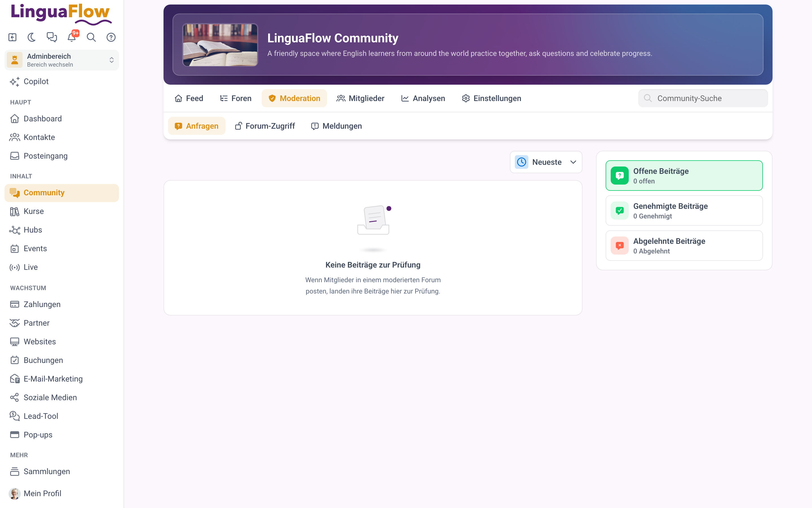812x508 pixels.
Task: Switch to the Foren tab
Action: 235,98
